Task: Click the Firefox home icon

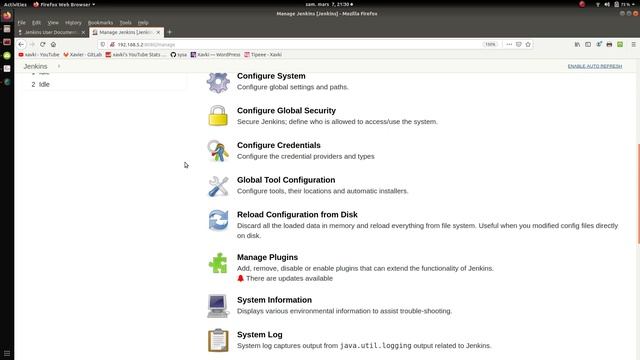Action: pyautogui.click(x=53, y=44)
